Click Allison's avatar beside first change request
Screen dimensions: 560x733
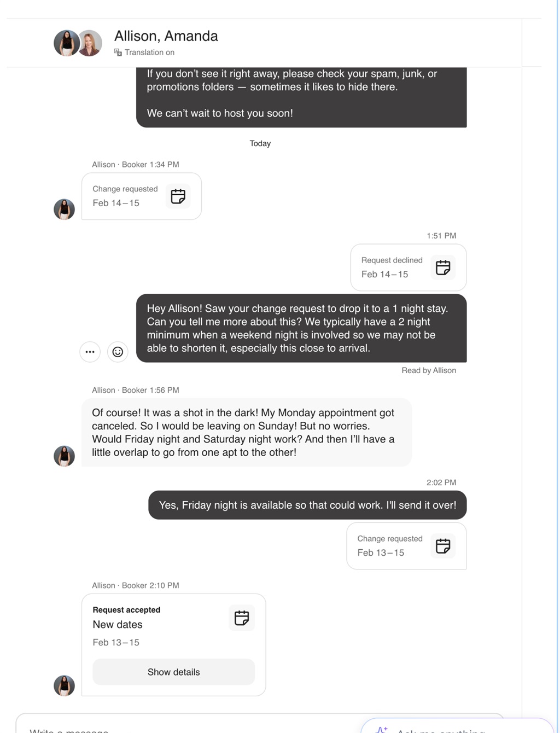pyautogui.click(x=64, y=209)
